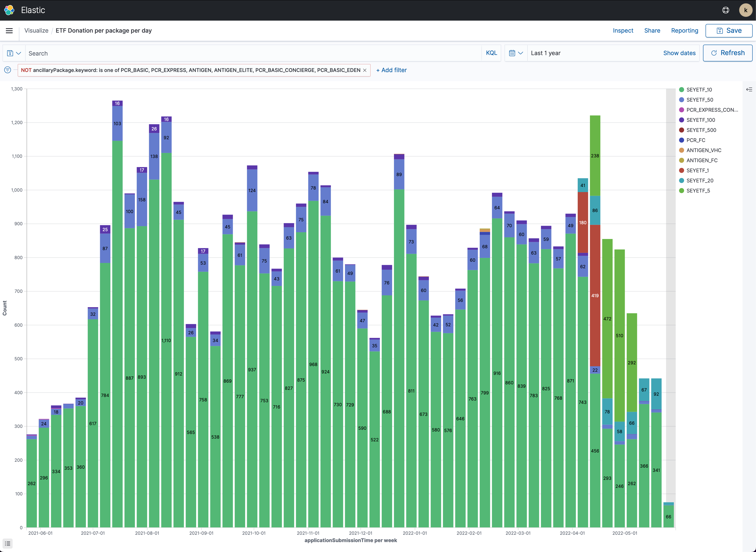Click the teal segment labeled 86

(x=595, y=210)
